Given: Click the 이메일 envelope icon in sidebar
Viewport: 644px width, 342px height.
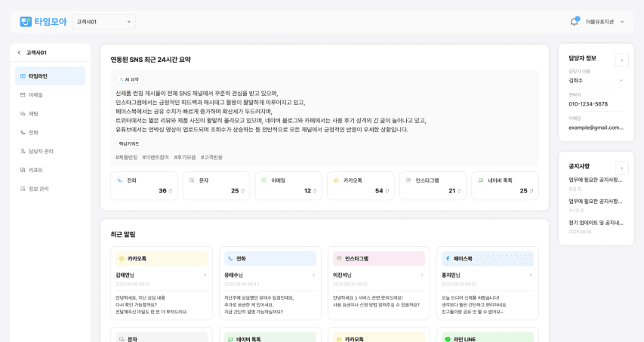Looking at the screenshot, I should click(x=23, y=95).
